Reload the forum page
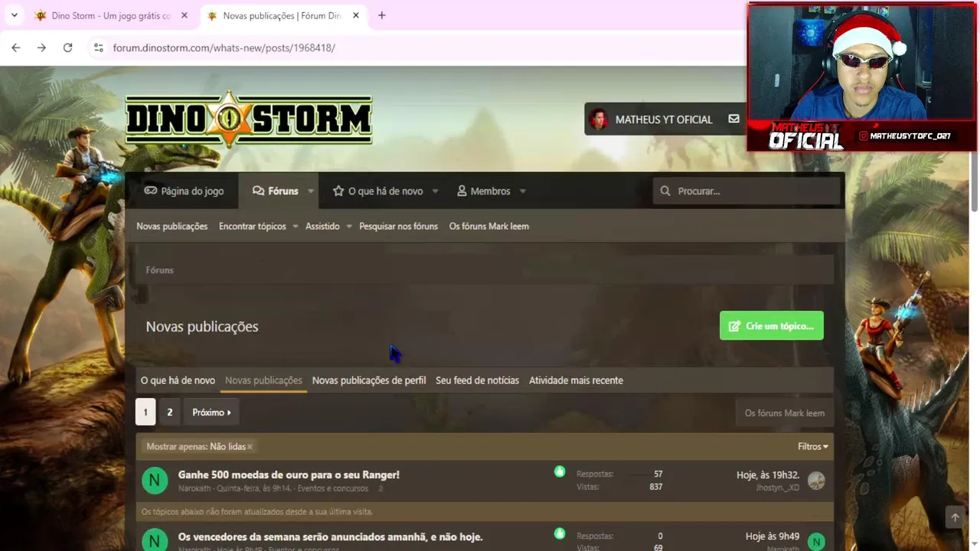The width and height of the screenshot is (980, 551). click(67, 47)
